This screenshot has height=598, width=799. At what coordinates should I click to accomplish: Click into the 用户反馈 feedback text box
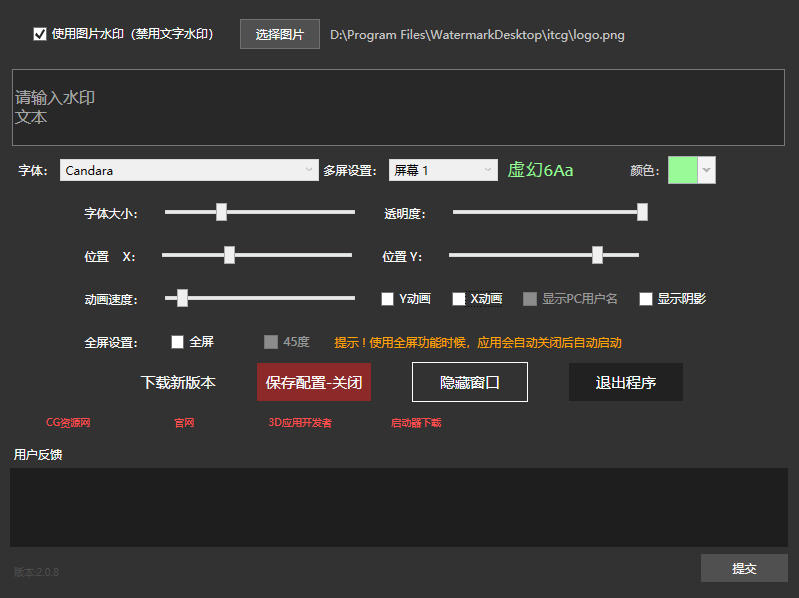[x=399, y=507]
